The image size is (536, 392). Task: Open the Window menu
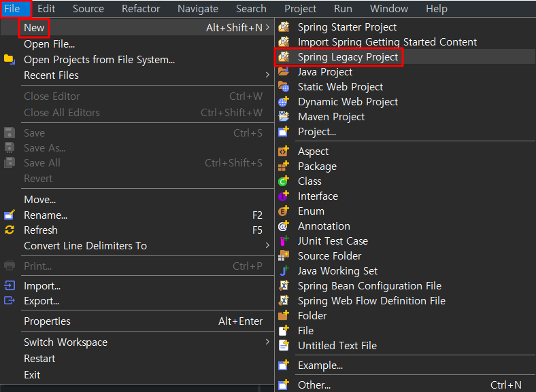[389, 9]
